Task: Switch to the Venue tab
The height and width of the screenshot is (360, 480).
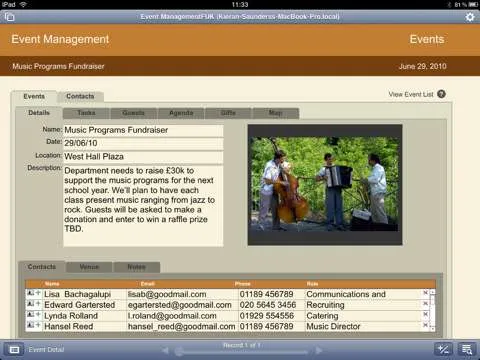Action: click(89, 267)
